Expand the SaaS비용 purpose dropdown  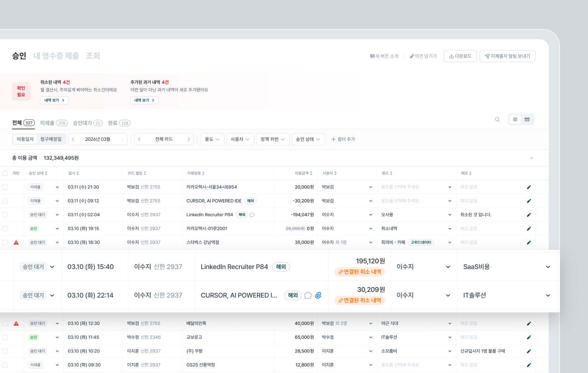click(548, 267)
